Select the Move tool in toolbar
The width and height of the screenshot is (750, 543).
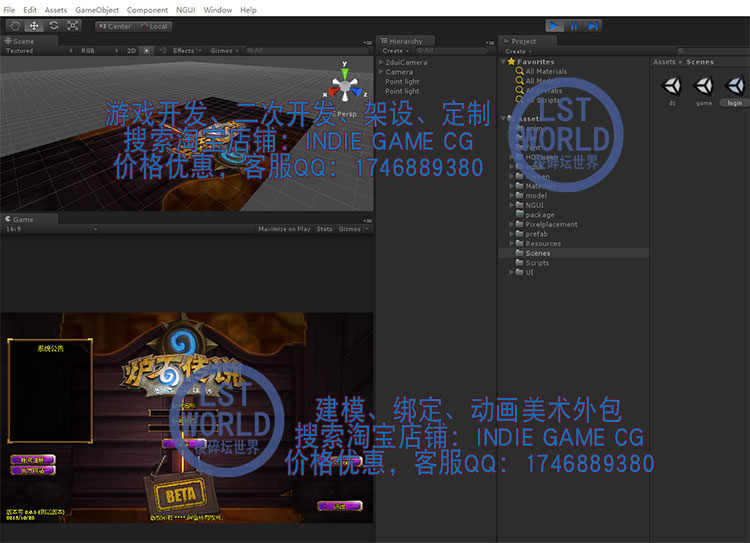pos(34,26)
